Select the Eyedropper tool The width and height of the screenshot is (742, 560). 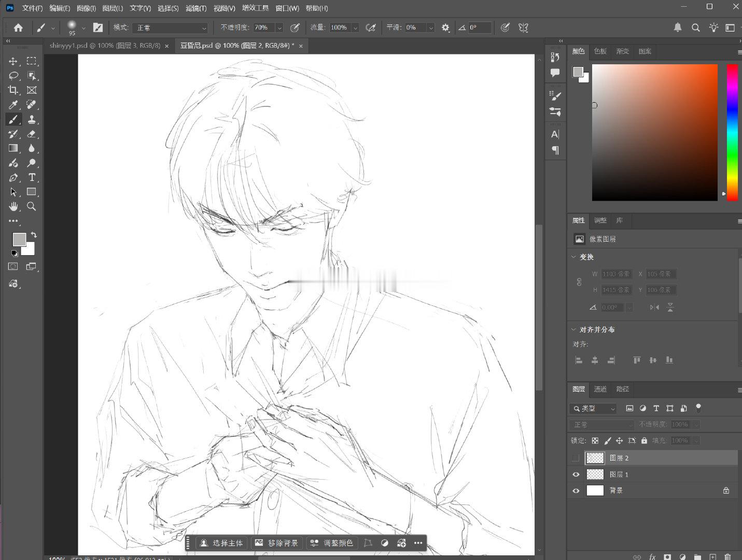tap(13, 105)
